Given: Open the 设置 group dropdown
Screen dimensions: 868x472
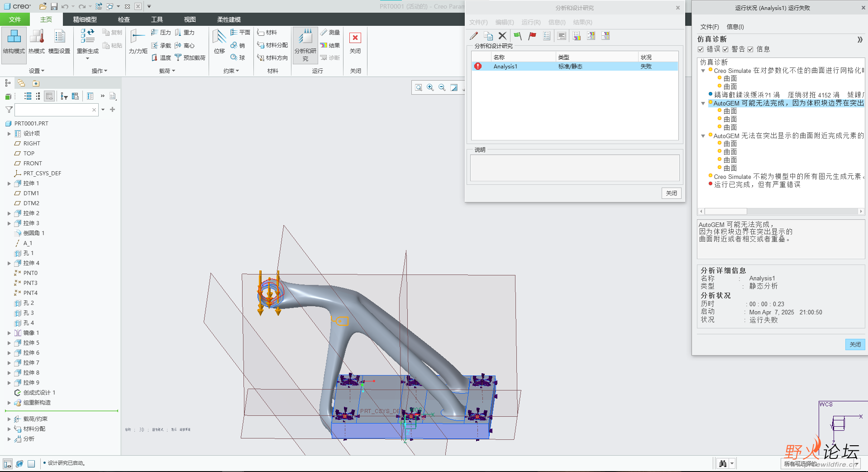Looking at the screenshot, I should (x=37, y=71).
